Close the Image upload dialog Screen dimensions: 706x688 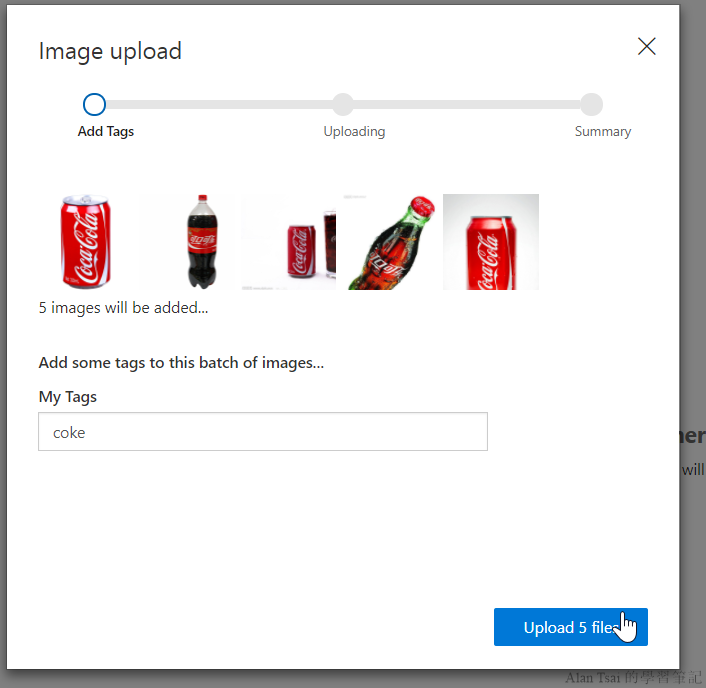[x=646, y=46]
